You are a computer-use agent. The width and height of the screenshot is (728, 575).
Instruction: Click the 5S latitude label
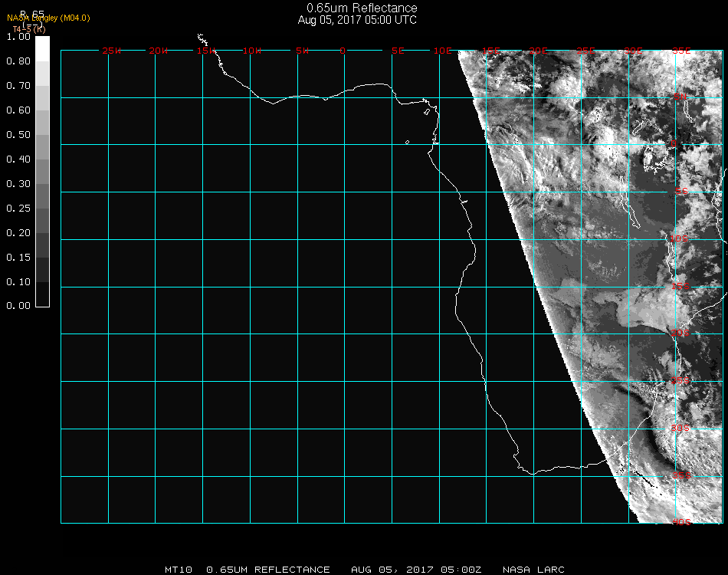681,192
